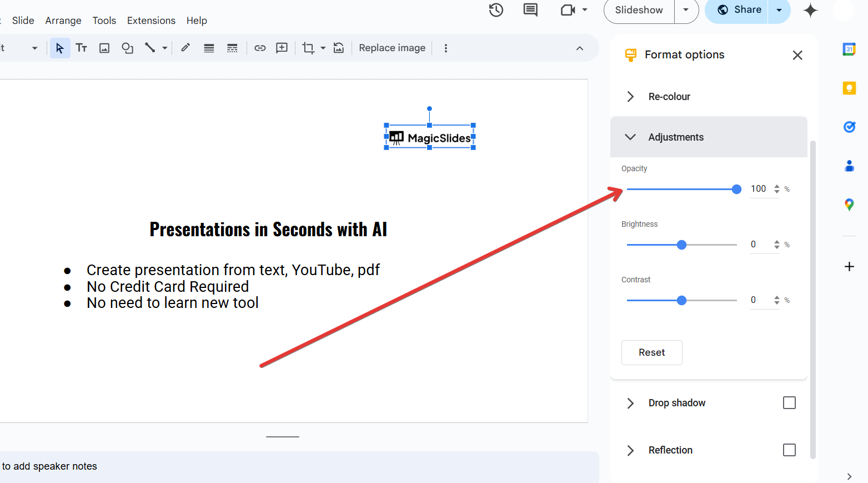Viewport: 868px width, 483px height.
Task: Open the Slideshow dropdown arrow
Action: click(x=686, y=10)
